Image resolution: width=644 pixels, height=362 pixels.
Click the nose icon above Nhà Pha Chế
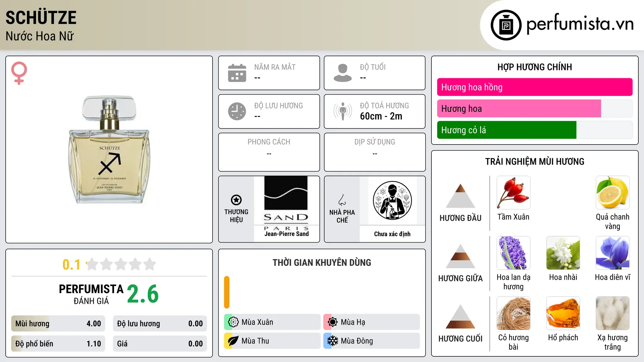click(x=342, y=200)
